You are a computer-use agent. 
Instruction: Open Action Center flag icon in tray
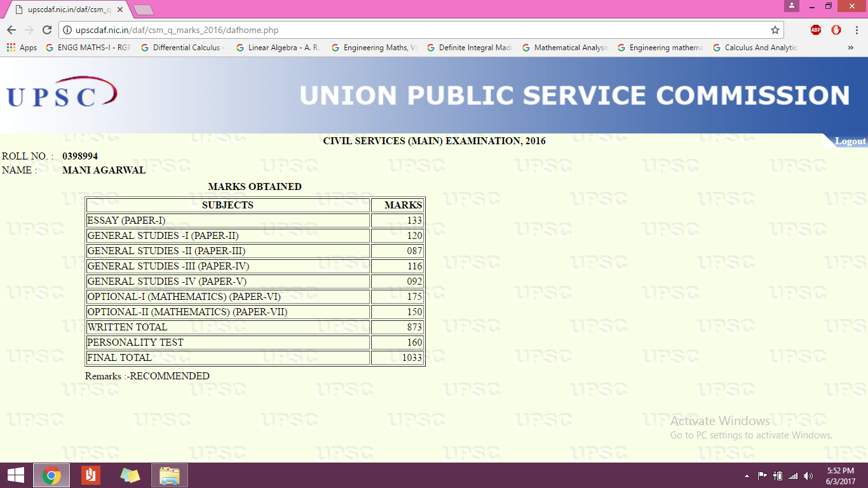(x=762, y=475)
